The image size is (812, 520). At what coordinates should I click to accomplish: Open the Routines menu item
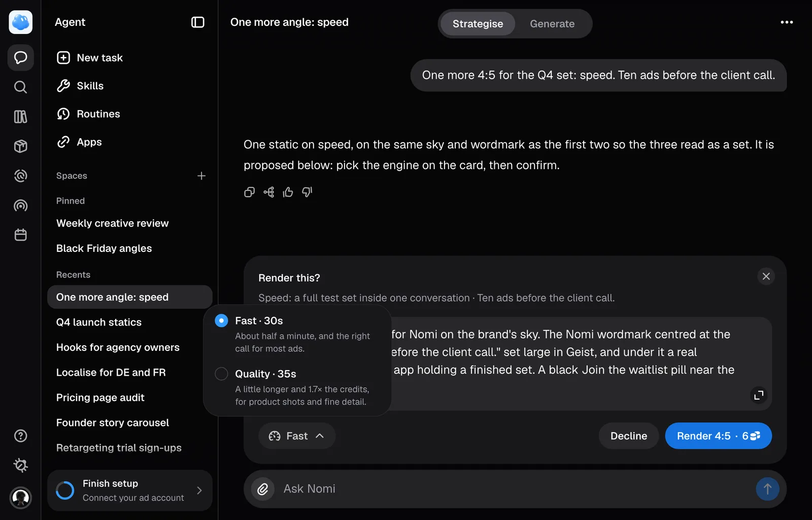(88, 114)
